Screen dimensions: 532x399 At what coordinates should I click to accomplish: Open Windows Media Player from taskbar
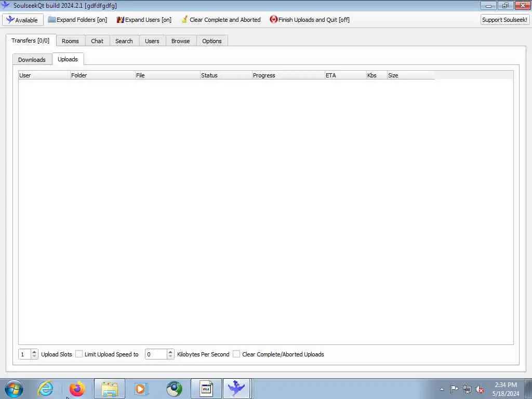pos(140,389)
